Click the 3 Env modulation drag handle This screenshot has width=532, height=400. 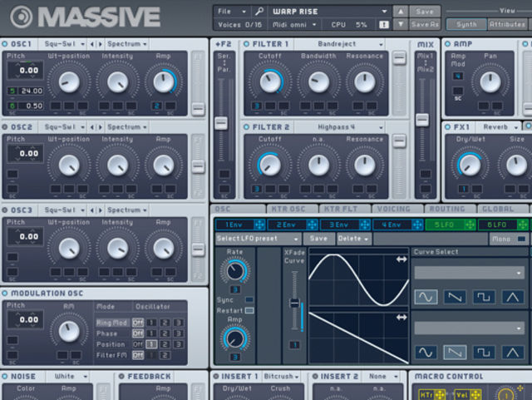(365, 225)
